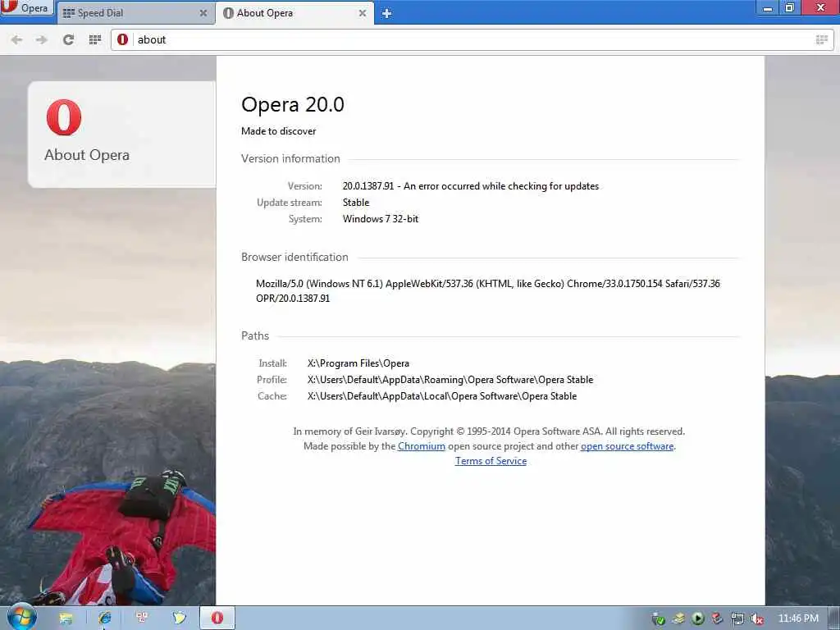Open the Windows Start menu orb
840x630 pixels.
[21, 618]
